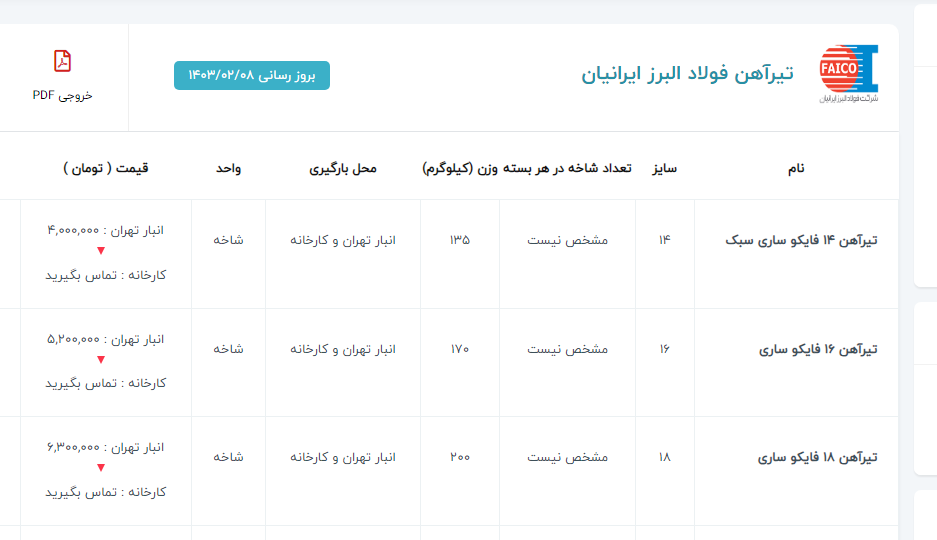Click the نام column header
937x540 pixels.
(x=796, y=168)
